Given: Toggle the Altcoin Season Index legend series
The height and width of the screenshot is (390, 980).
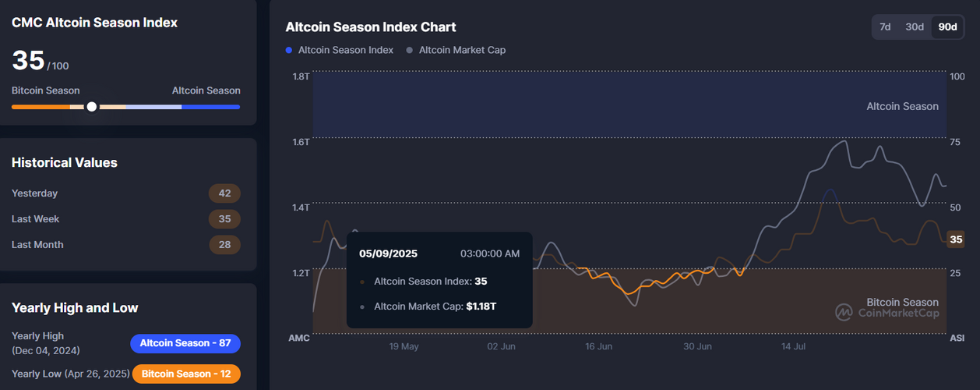Looking at the screenshot, I should [x=340, y=50].
